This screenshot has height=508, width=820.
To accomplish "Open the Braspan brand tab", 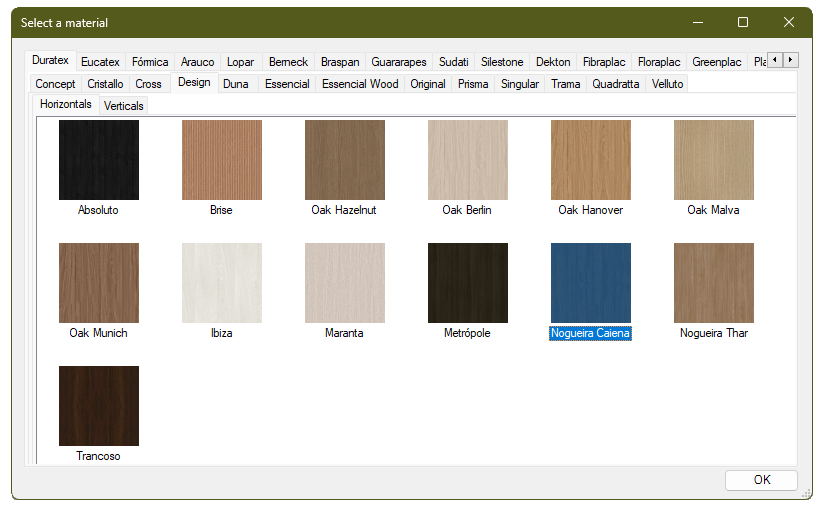I will (x=340, y=62).
